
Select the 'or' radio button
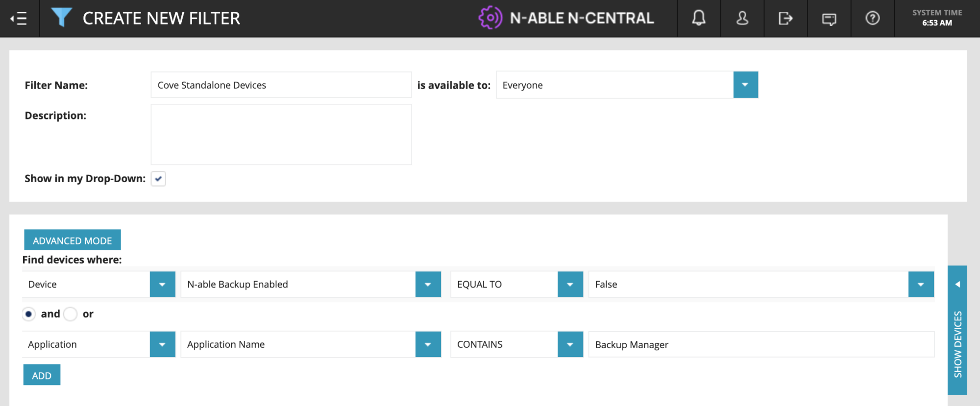coord(71,314)
